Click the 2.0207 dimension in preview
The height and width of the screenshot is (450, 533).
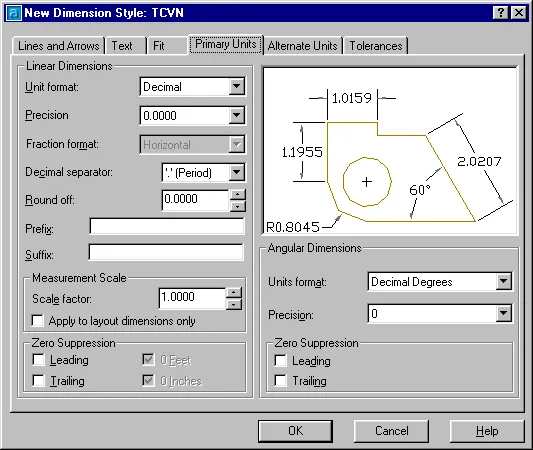479,161
